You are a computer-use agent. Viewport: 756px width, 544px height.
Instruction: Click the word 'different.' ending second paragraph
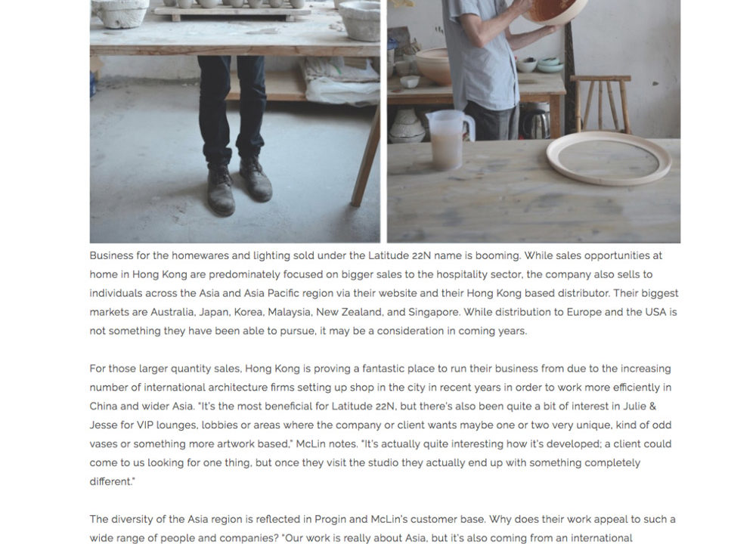[x=113, y=481]
